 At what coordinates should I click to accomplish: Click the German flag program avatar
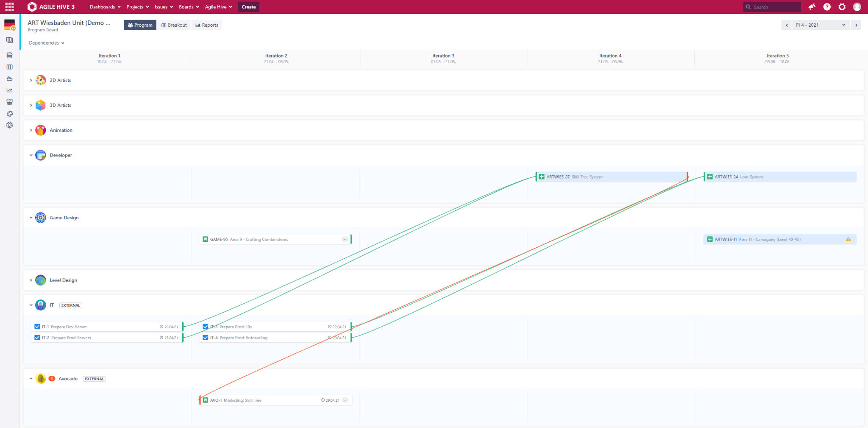[8, 25]
